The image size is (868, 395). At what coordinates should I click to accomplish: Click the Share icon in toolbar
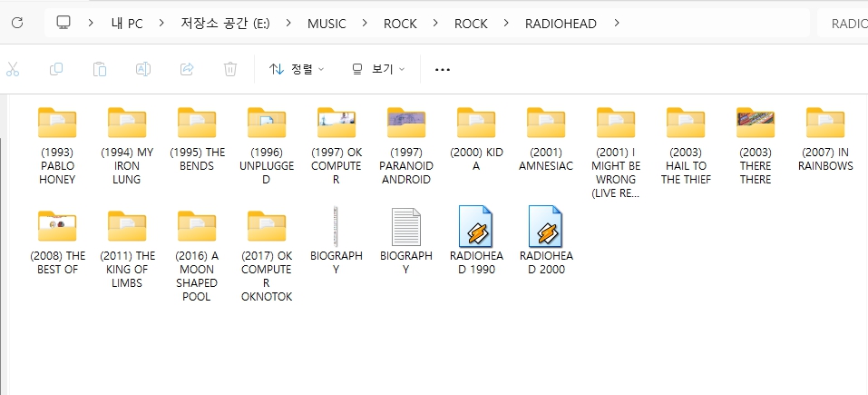(x=187, y=69)
